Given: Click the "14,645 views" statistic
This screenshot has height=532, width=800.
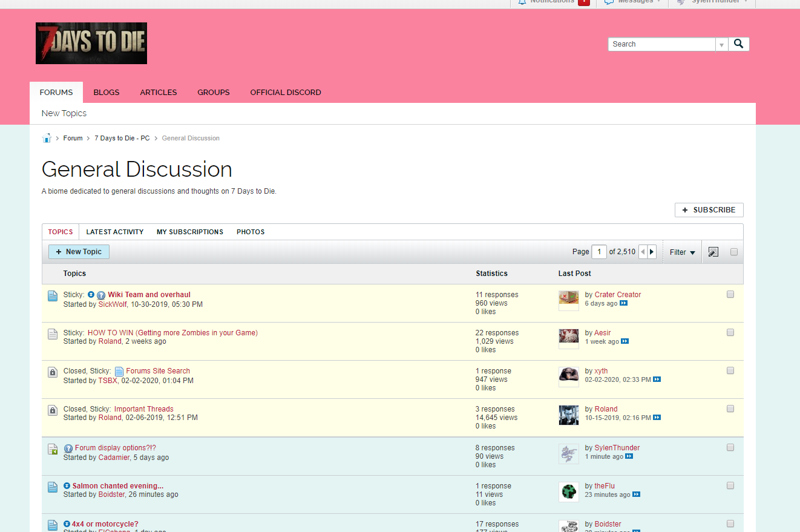Looking at the screenshot, I should coord(497,418).
